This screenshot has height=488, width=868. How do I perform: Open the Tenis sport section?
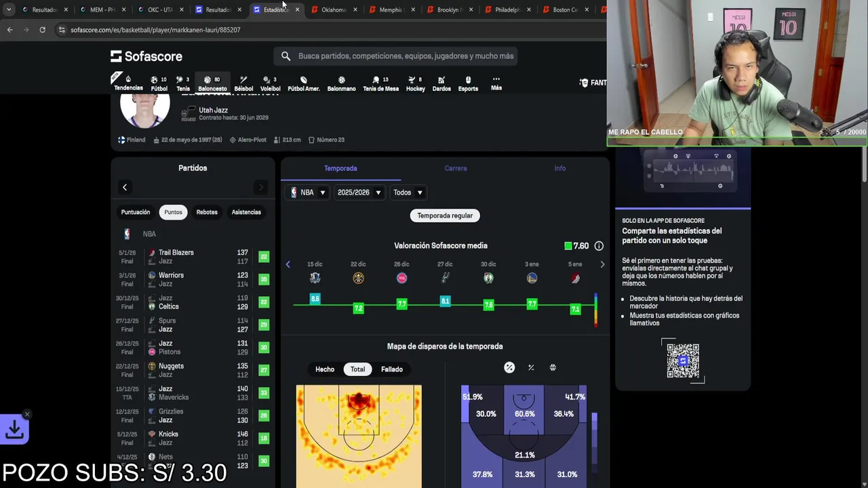coord(183,83)
